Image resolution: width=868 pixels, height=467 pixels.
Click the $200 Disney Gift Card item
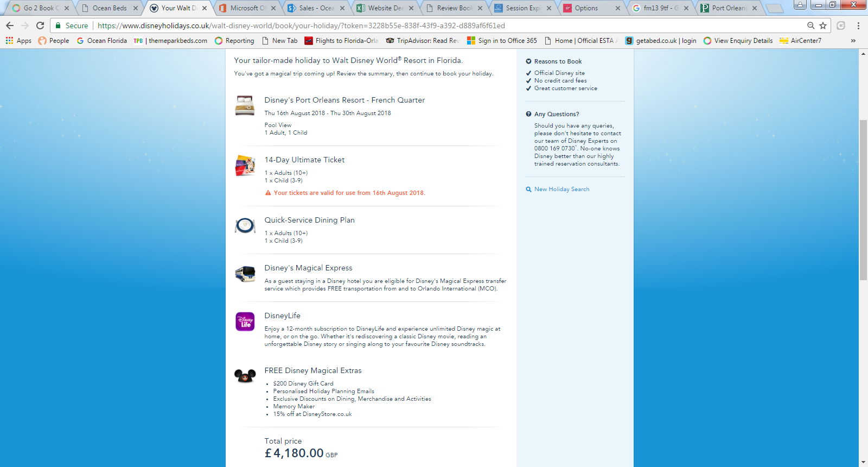(303, 383)
